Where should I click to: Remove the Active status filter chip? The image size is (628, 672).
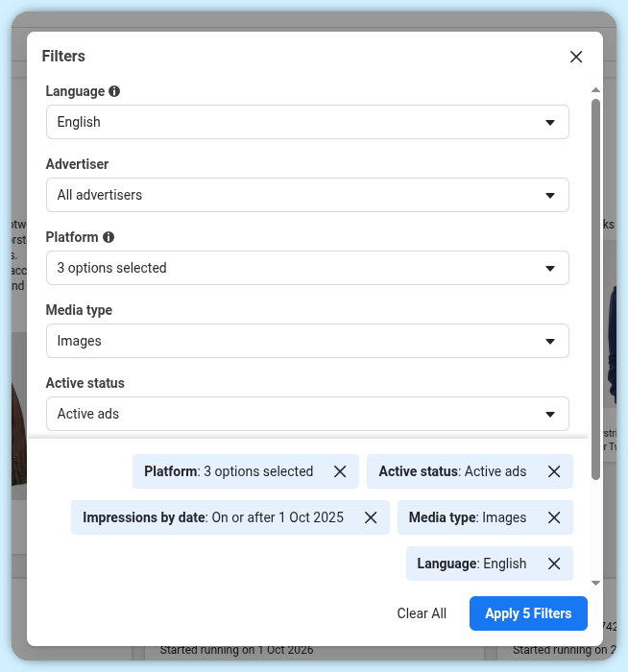click(x=554, y=471)
